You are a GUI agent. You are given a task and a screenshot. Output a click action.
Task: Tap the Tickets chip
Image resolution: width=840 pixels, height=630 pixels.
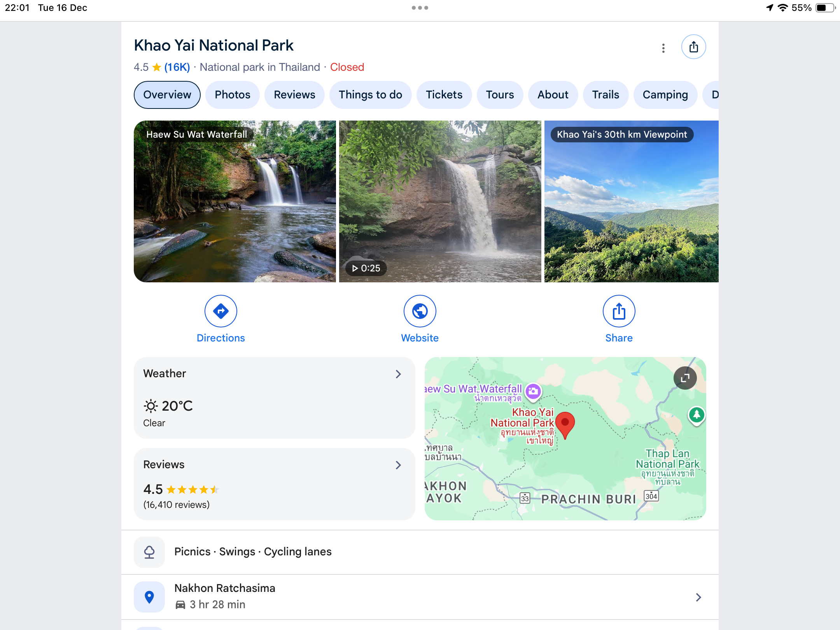point(444,95)
